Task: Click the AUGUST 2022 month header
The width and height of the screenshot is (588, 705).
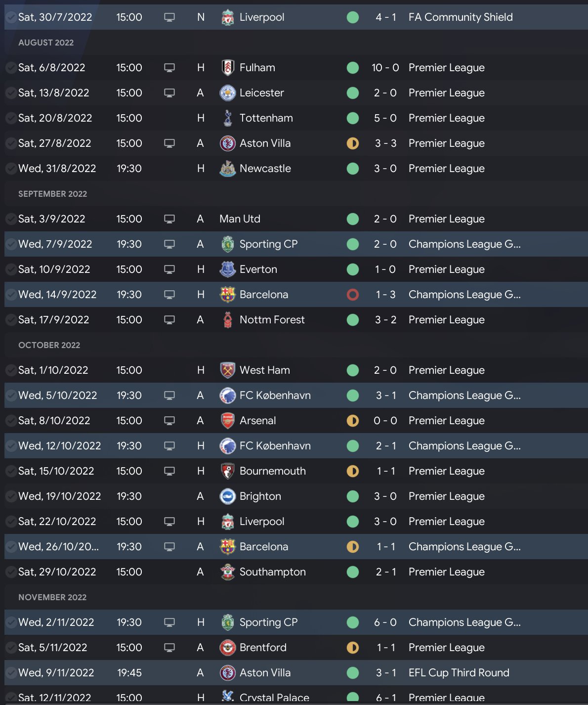Action: coord(46,43)
